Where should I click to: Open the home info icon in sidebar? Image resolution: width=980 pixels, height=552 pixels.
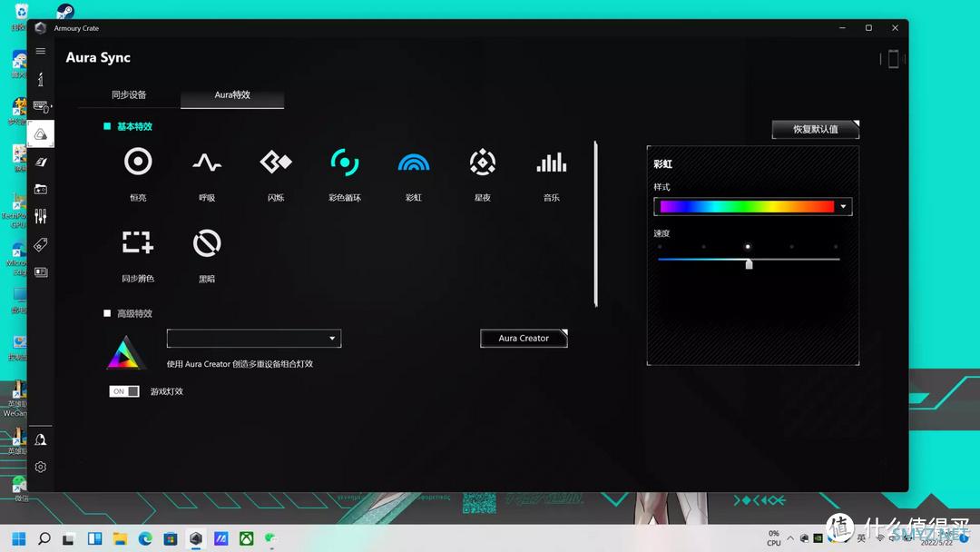click(41, 79)
